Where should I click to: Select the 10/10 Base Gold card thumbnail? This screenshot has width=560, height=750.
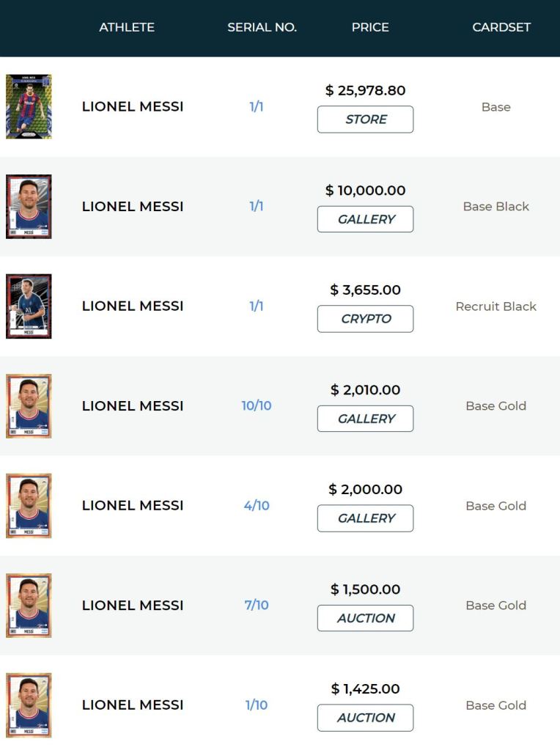point(29,405)
